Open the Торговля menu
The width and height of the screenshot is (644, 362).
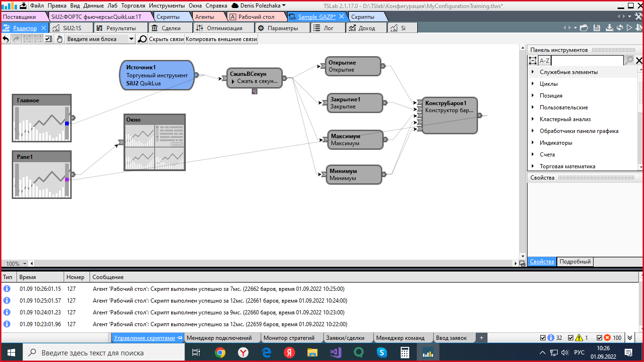tap(133, 6)
